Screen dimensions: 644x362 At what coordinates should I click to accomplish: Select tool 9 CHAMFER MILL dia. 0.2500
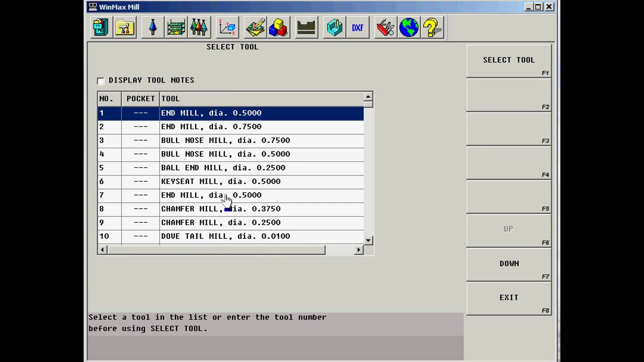pos(230,222)
